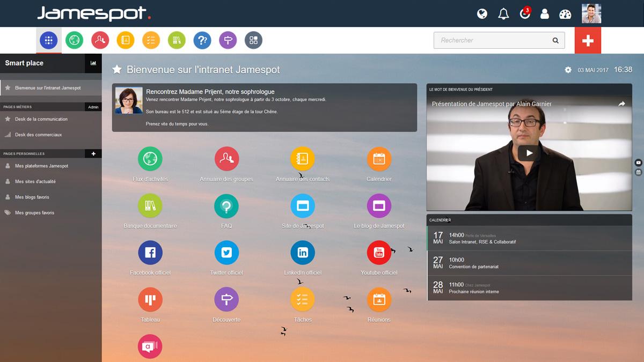Open the purple signpost icon in toolbar
Image resolution: width=644 pixels, height=362 pixels.
click(228, 40)
